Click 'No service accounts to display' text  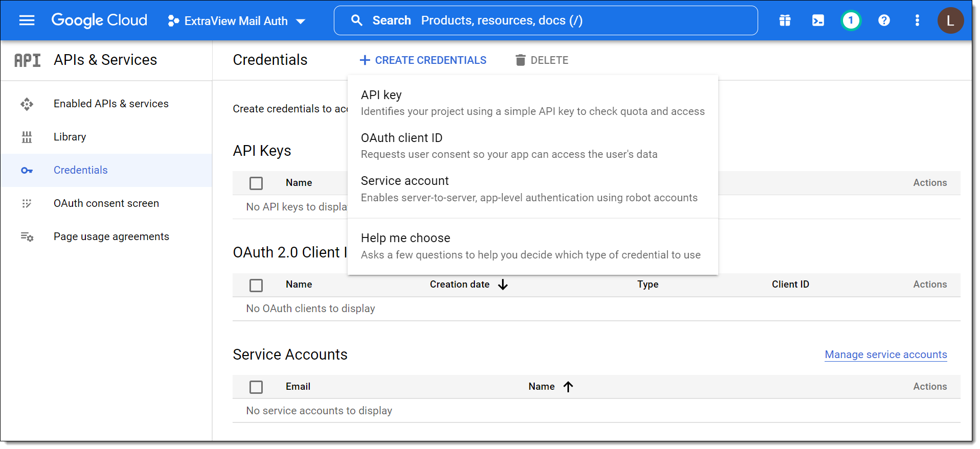tap(319, 411)
